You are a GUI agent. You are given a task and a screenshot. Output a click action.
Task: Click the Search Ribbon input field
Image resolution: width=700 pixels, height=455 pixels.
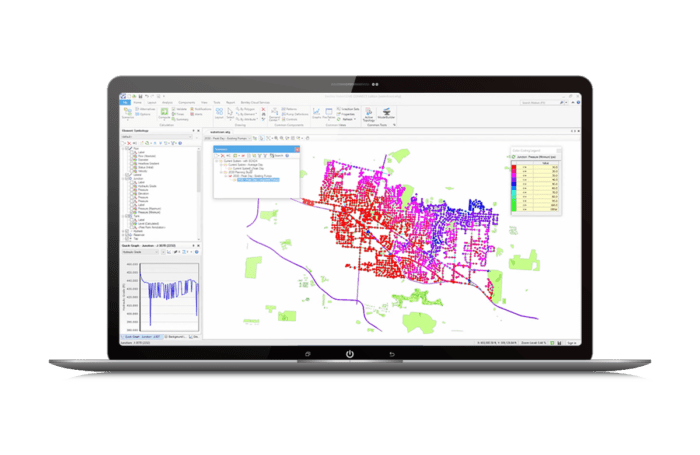[542, 102]
